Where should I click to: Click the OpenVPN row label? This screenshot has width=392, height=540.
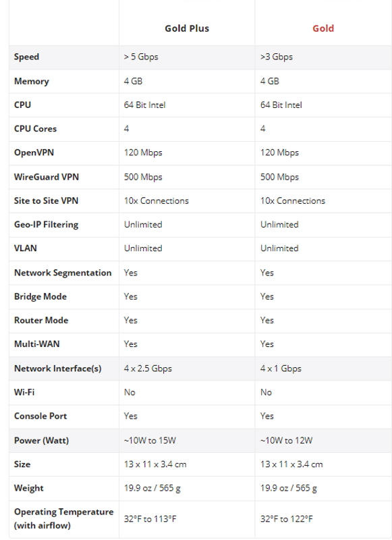[x=34, y=153]
